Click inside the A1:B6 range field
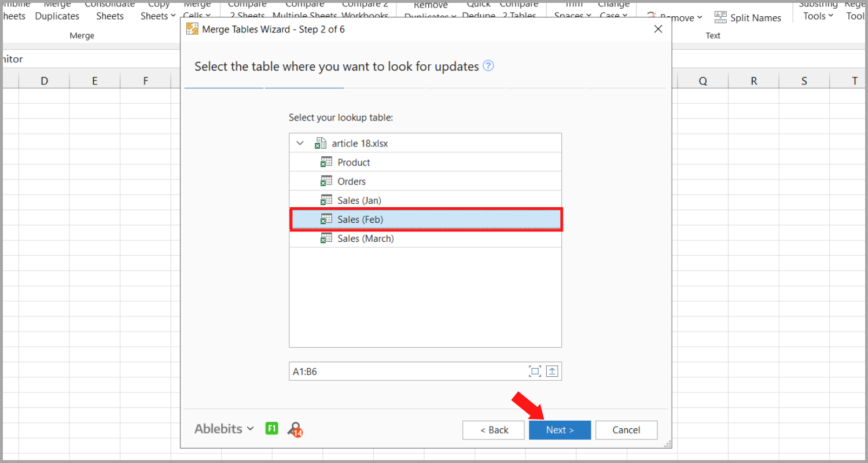This screenshot has width=868, height=463. pyautogui.click(x=405, y=372)
